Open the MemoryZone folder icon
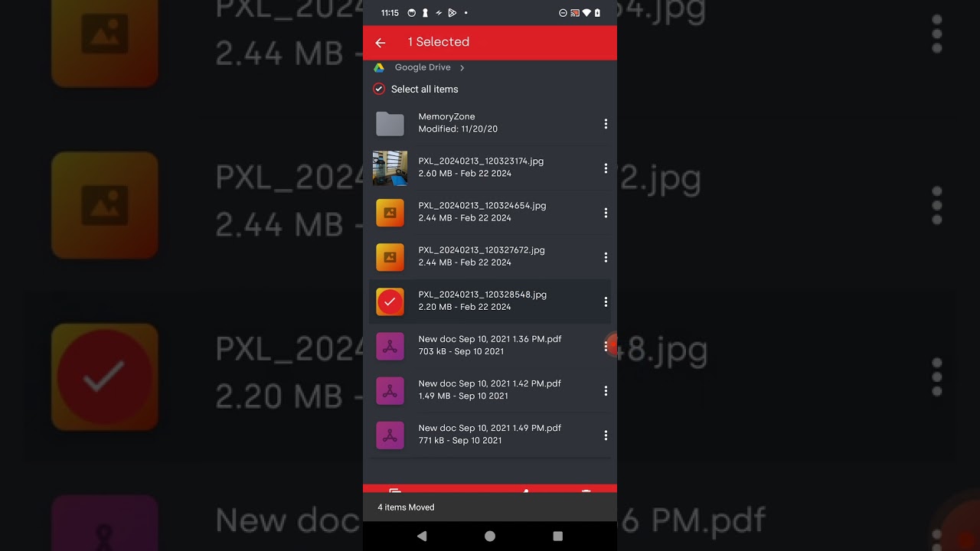 390,123
